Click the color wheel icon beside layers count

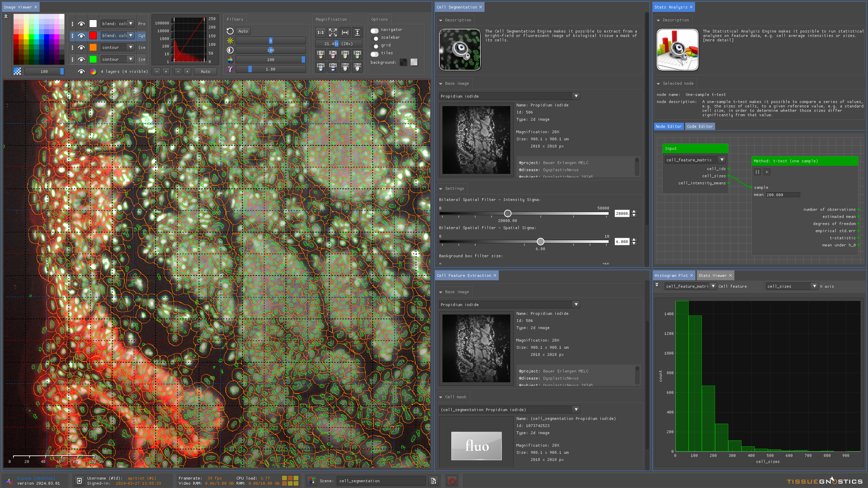[93, 72]
